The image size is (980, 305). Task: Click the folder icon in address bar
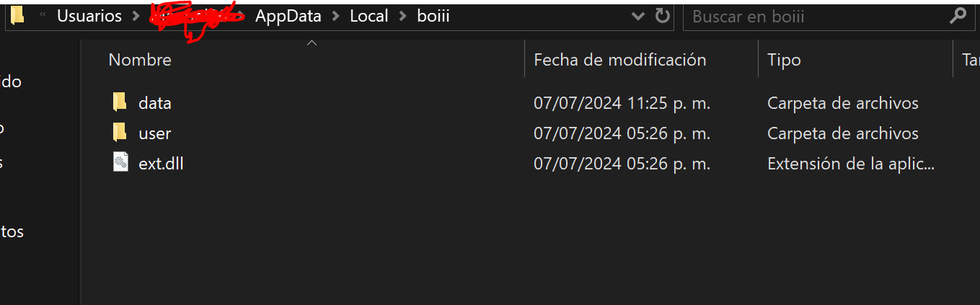(x=17, y=16)
